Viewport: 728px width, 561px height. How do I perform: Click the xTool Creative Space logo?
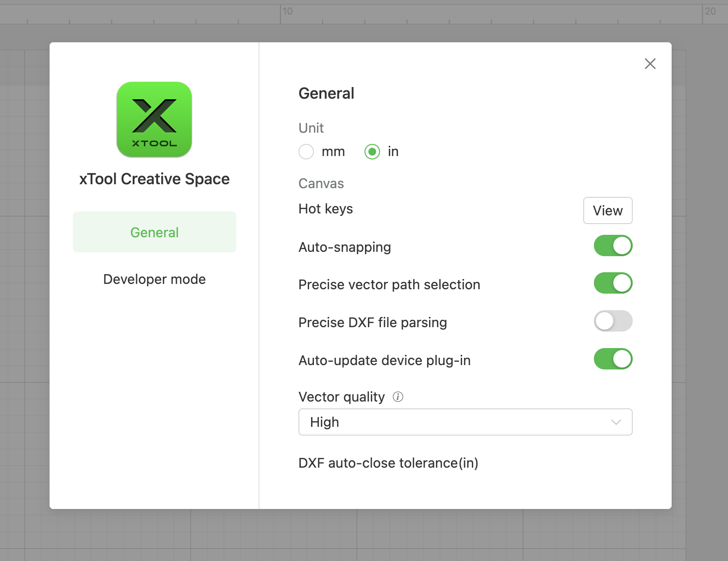click(x=155, y=120)
